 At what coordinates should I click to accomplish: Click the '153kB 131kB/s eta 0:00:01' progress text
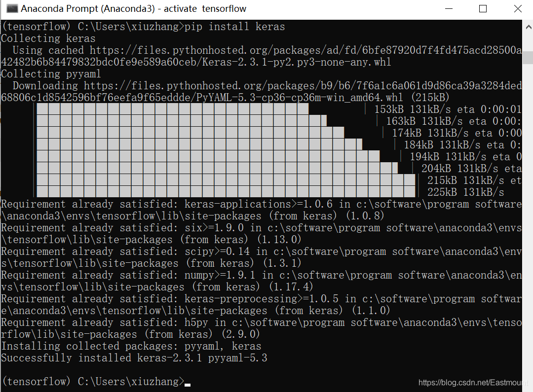[448, 109]
